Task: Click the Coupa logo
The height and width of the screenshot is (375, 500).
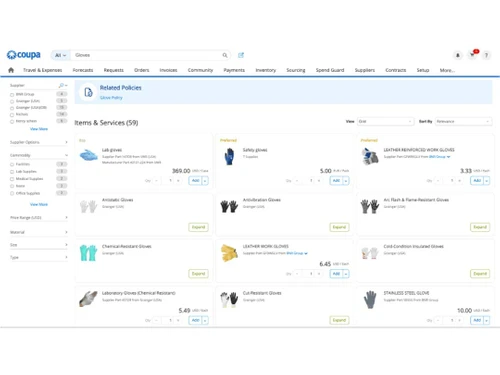Action: (x=24, y=55)
